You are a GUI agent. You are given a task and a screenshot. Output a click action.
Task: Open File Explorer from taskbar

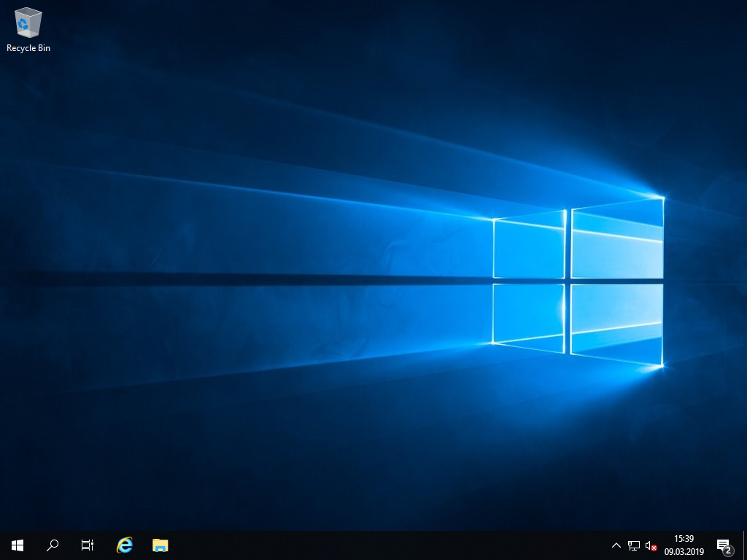tap(160, 545)
